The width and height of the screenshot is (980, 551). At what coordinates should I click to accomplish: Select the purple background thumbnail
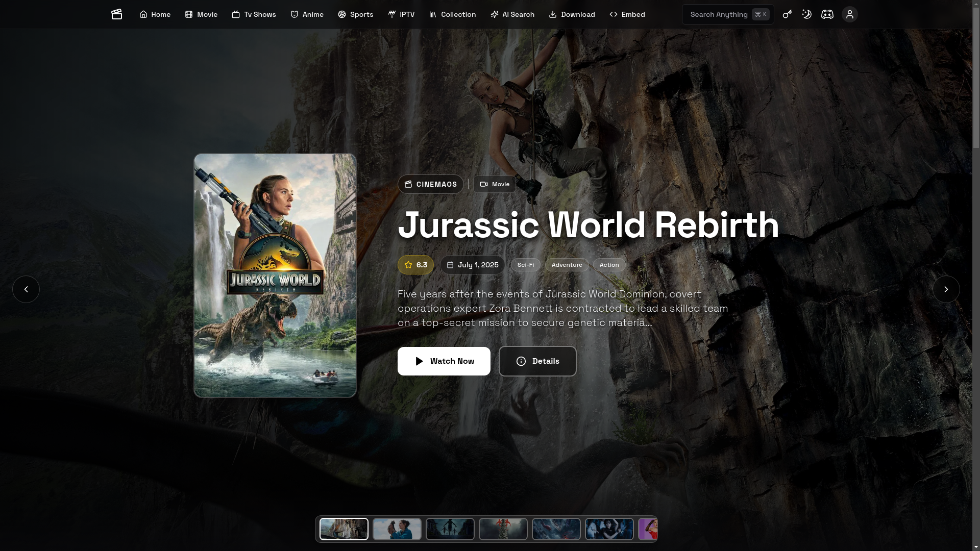pos(648,529)
